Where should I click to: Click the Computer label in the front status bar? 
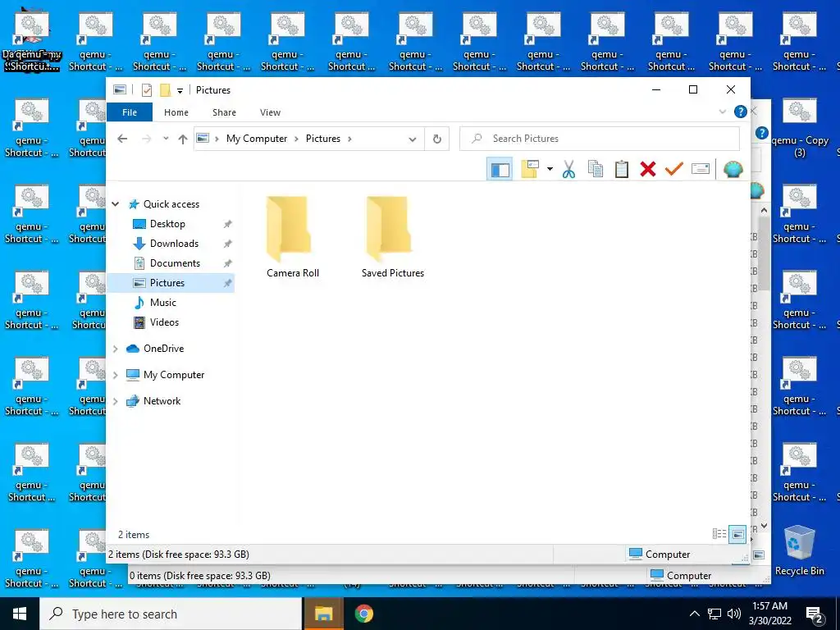(x=668, y=555)
